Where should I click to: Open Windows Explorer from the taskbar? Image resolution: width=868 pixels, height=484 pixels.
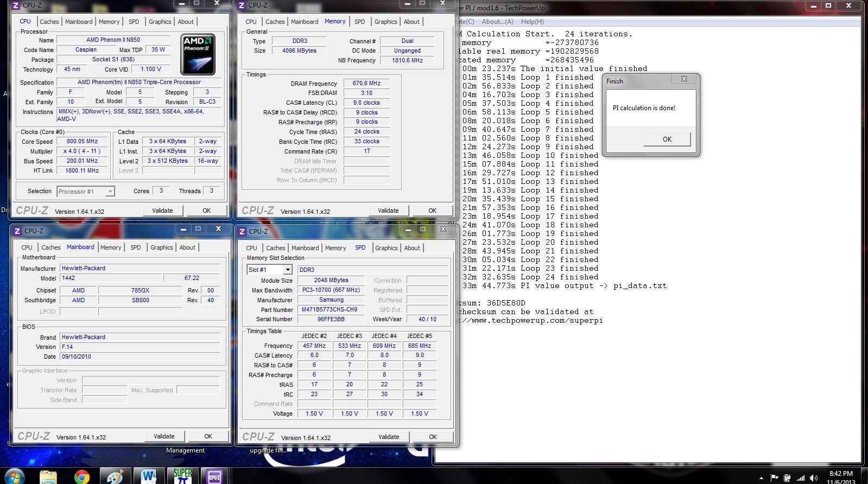48,476
